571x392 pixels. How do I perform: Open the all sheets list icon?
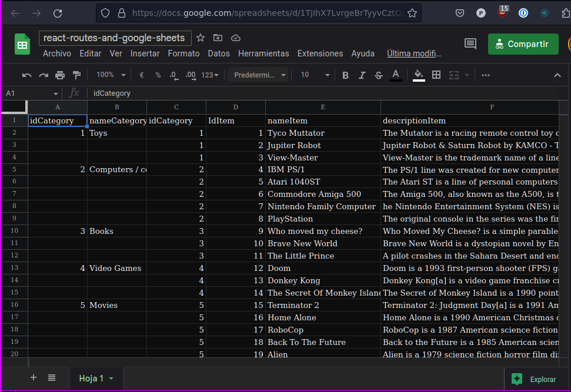[x=52, y=378]
